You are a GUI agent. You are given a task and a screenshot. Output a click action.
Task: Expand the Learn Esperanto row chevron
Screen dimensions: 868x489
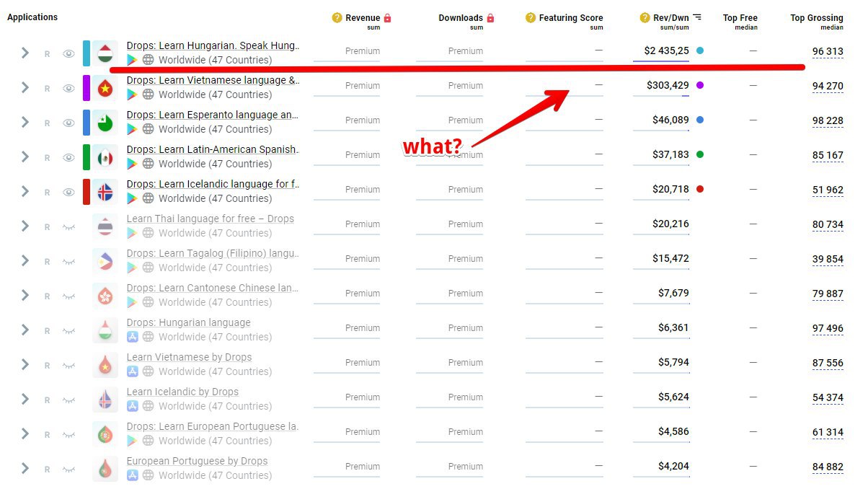[25, 122]
